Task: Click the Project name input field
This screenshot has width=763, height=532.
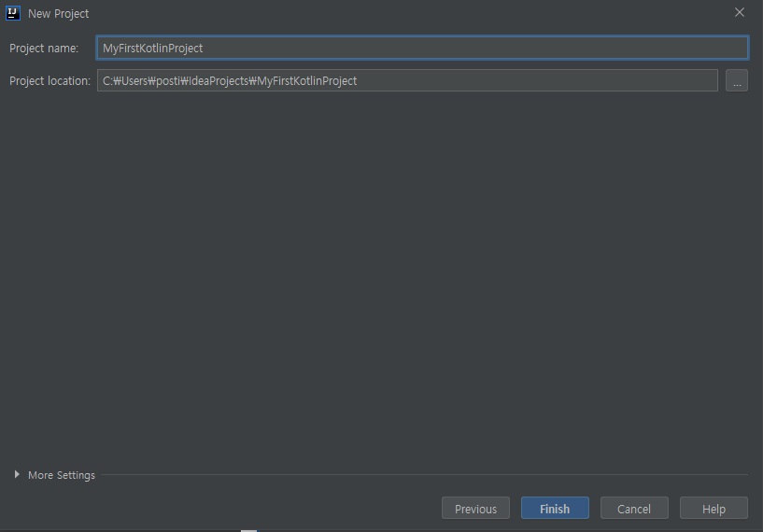Action: [x=422, y=48]
